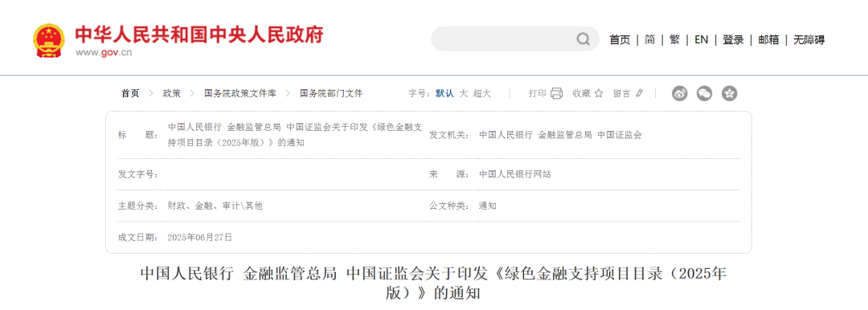Click date value 2025年06月27日

click(199, 238)
